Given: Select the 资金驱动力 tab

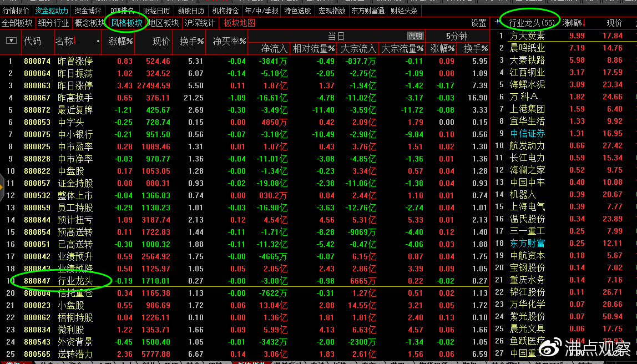Looking at the screenshot, I should click(51, 11).
